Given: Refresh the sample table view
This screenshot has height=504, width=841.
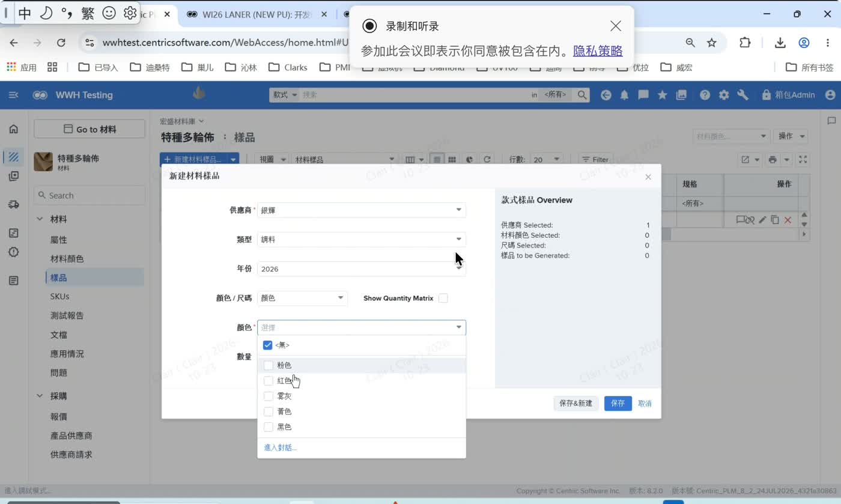Looking at the screenshot, I should pyautogui.click(x=487, y=160).
